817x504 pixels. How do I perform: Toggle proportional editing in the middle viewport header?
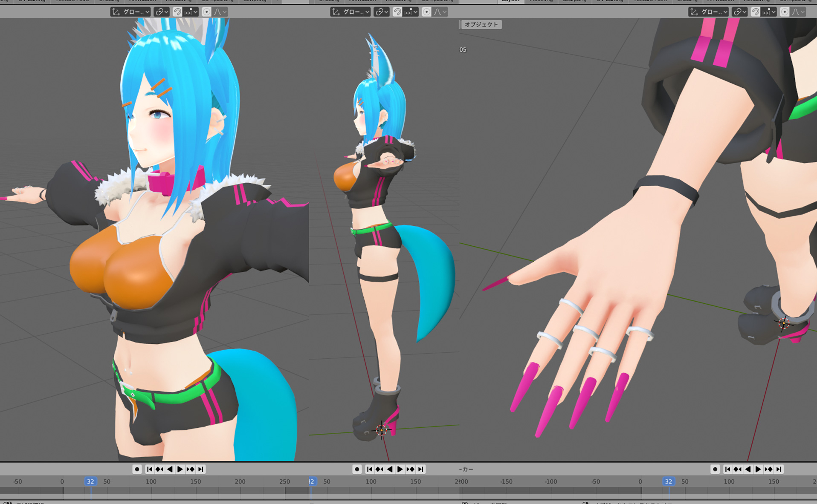(426, 12)
